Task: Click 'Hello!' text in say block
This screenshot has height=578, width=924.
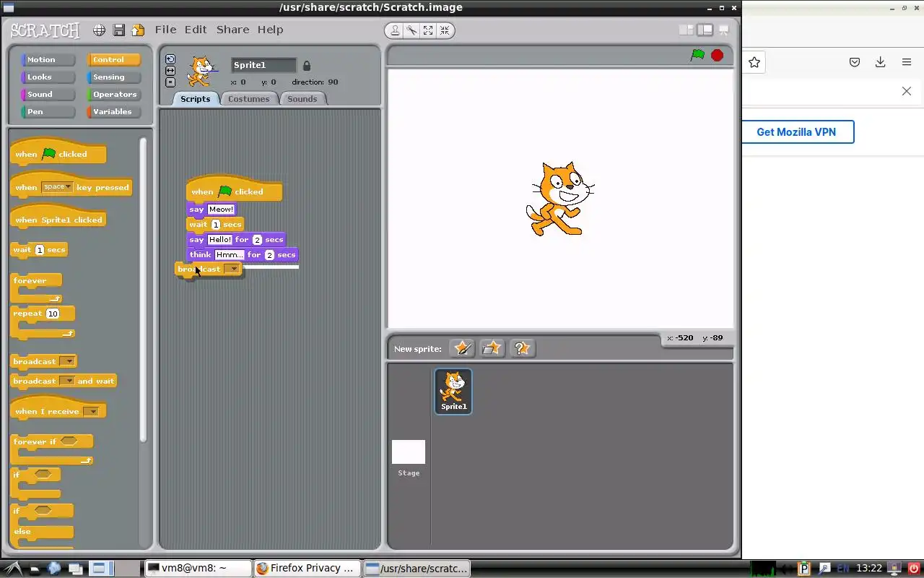Action: (219, 240)
